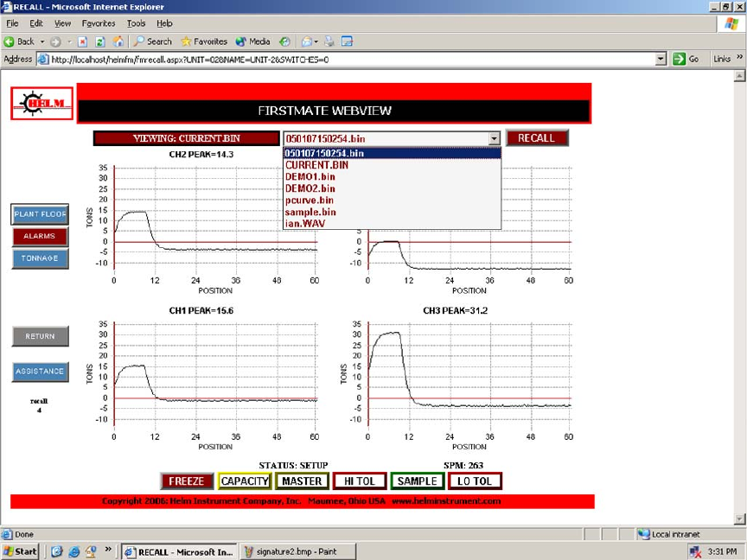Open the TONNAGE button
The height and width of the screenshot is (560, 747).
pos(40,258)
